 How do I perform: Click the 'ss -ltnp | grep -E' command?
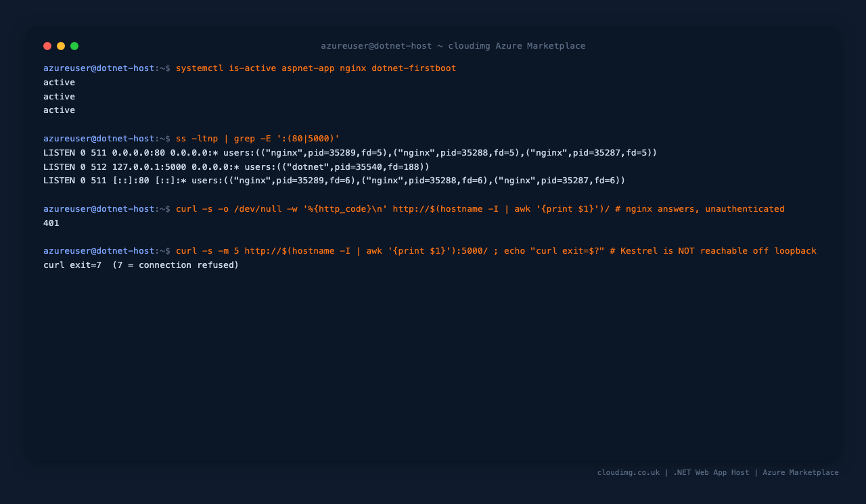tap(258, 139)
